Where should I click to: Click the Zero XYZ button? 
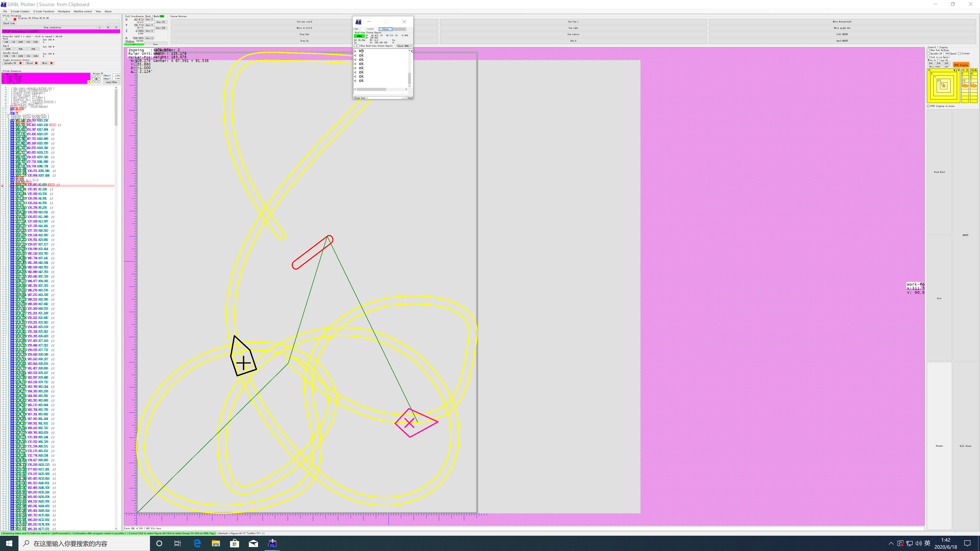(161, 28)
